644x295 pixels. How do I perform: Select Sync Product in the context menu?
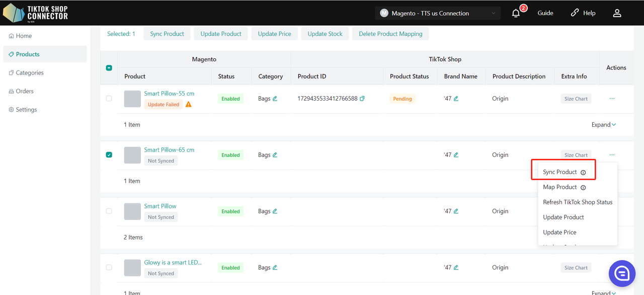[559, 172]
